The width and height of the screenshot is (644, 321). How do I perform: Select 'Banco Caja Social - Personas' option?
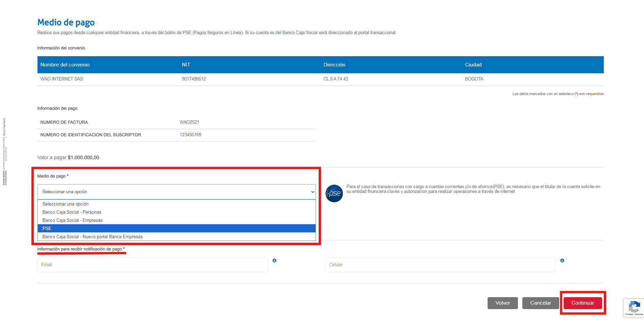[177, 212]
